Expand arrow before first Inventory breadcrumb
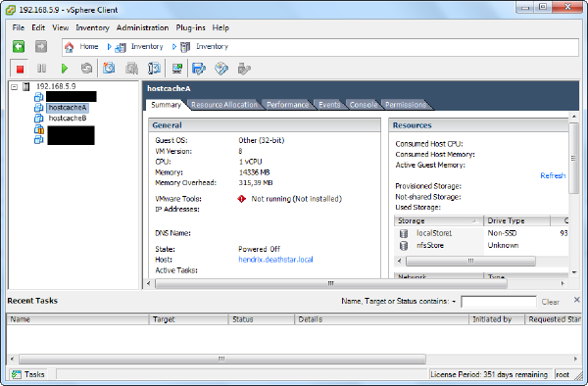This screenshot has width=588, height=386. point(109,47)
